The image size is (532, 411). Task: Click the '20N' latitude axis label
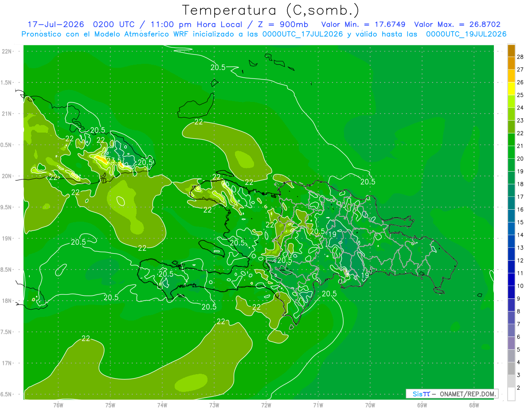(7, 176)
